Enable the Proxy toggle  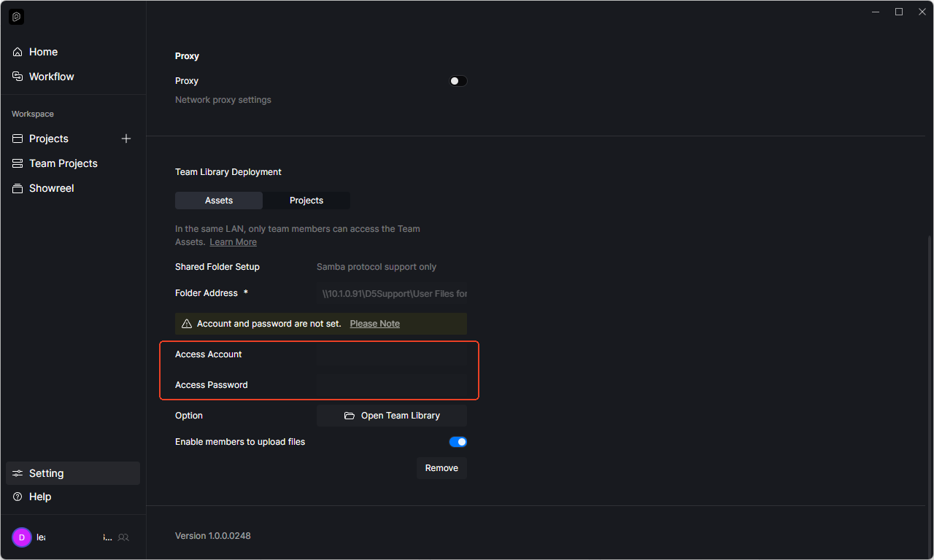[x=458, y=81]
